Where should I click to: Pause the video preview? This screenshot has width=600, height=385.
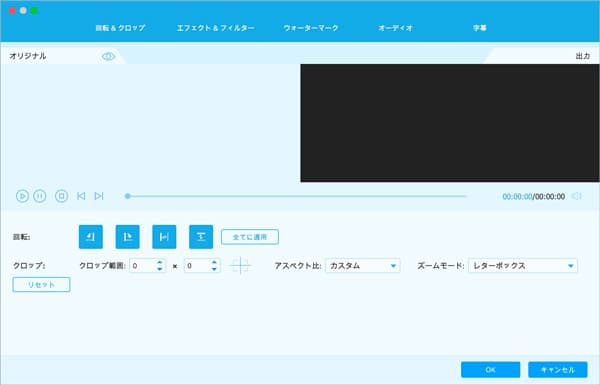(40, 196)
